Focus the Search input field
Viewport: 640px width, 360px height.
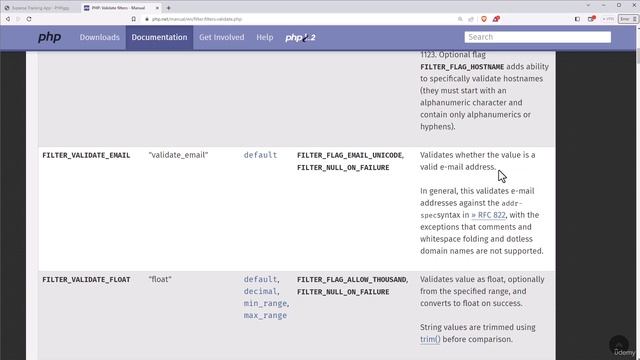[538, 37]
